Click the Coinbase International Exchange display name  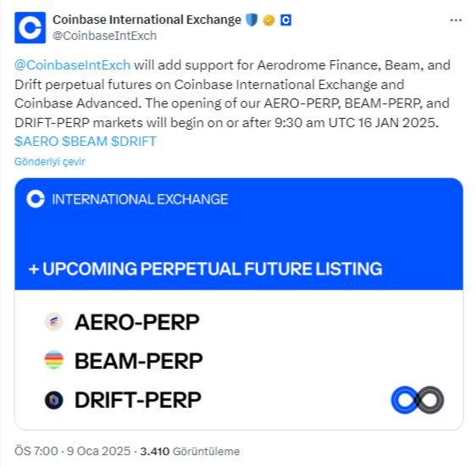coord(147,19)
